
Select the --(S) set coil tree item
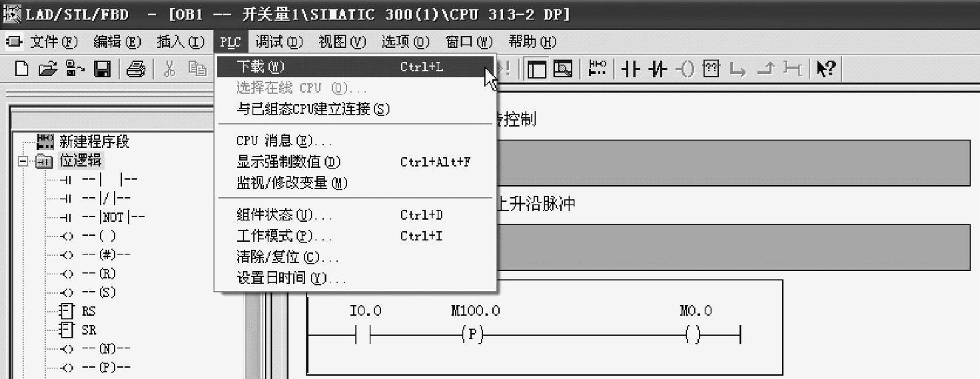[99, 292]
